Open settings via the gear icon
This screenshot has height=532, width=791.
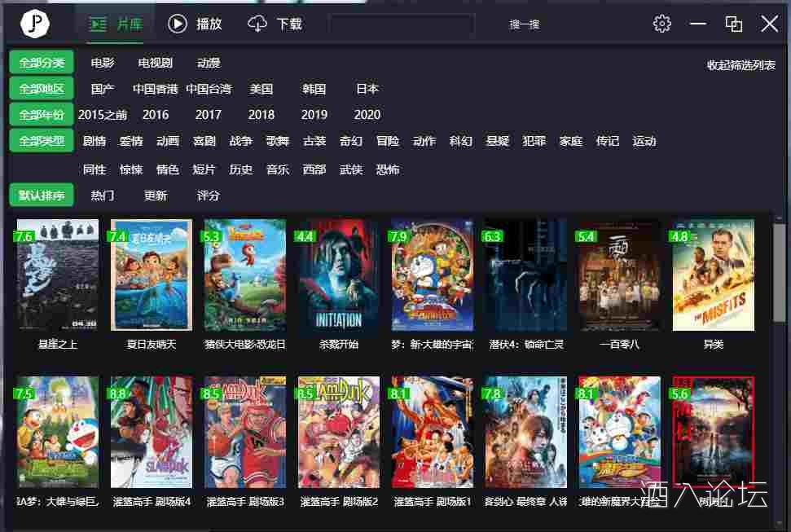tap(661, 24)
